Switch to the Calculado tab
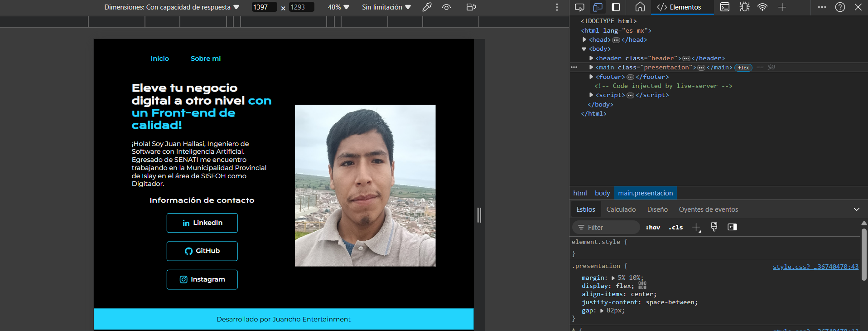This screenshot has width=868, height=331. pos(621,209)
